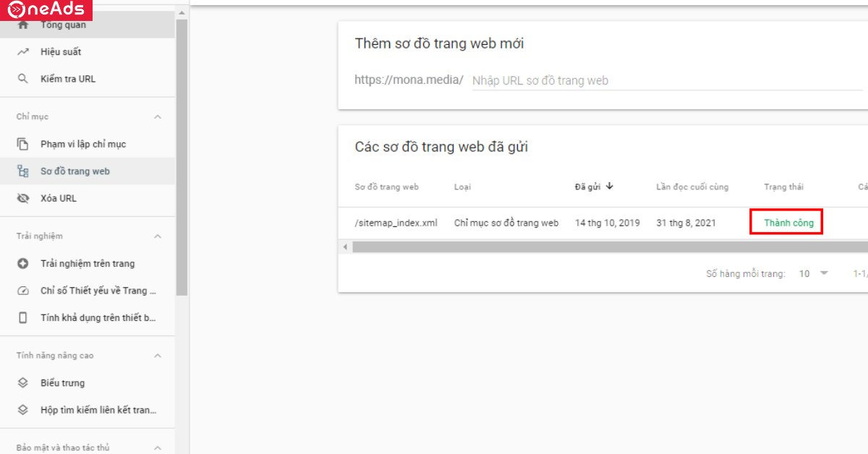Open Tính khả dụng trên thiết bị

pos(88,317)
